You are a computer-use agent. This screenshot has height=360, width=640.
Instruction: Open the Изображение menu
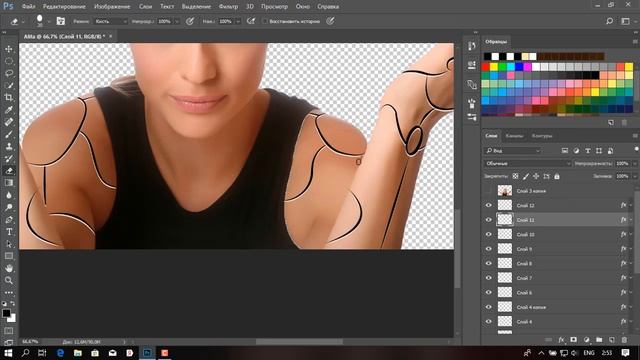pyautogui.click(x=112, y=7)
